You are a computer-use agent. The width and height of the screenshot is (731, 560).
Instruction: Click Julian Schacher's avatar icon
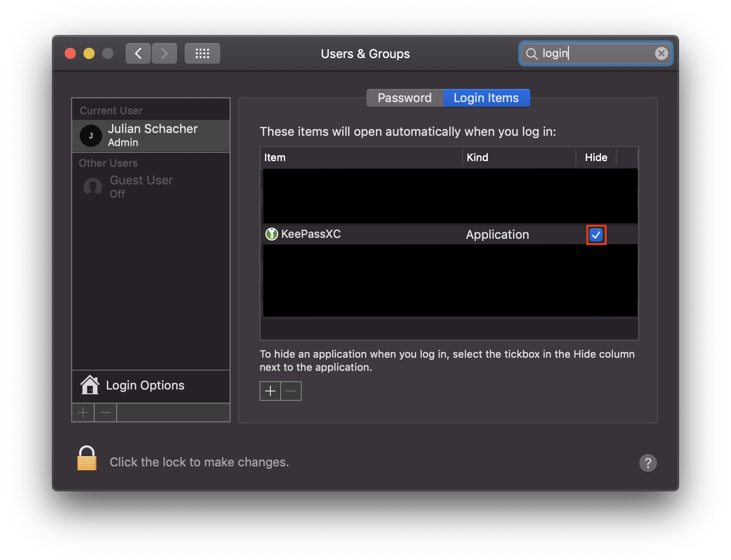tap(90, 135)
